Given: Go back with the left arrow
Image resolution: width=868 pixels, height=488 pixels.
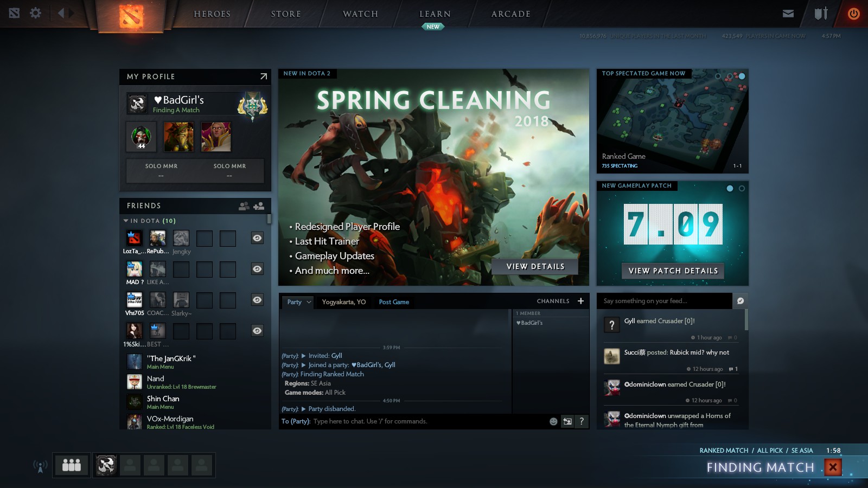Looking at the screenshot, I should [61, 13].
